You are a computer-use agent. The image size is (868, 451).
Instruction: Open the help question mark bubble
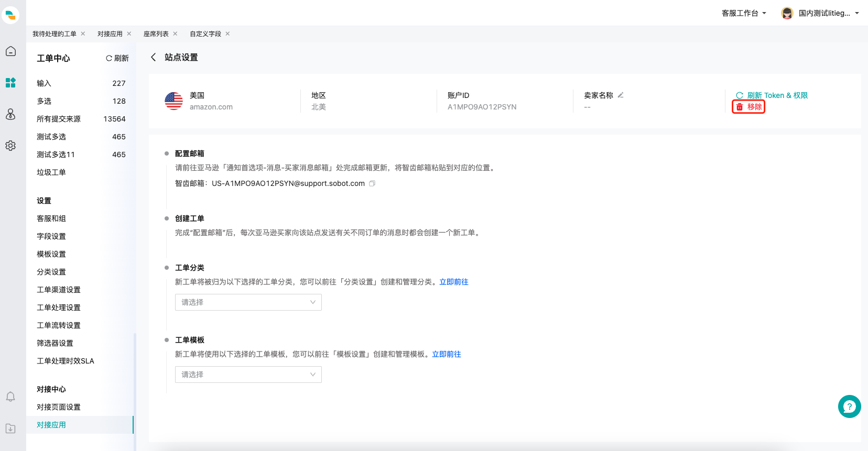tap(849, 406)
